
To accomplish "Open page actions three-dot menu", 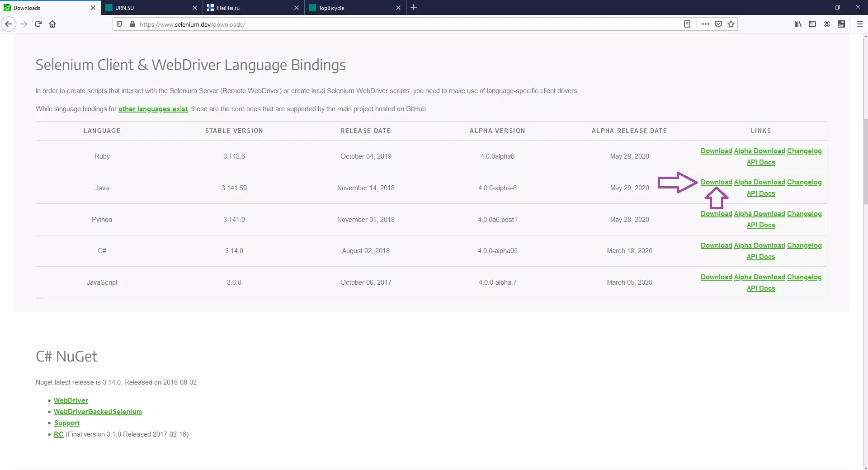I will click(705, 24).
